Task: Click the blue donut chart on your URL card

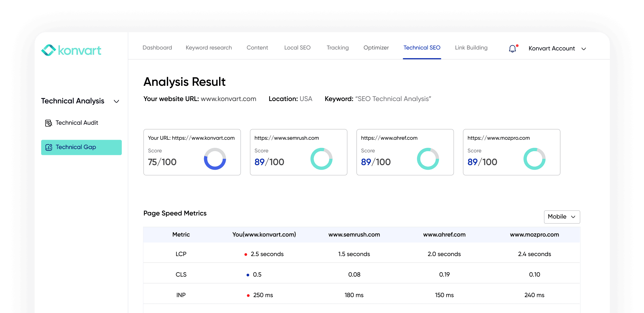Action: pos(214,159)
